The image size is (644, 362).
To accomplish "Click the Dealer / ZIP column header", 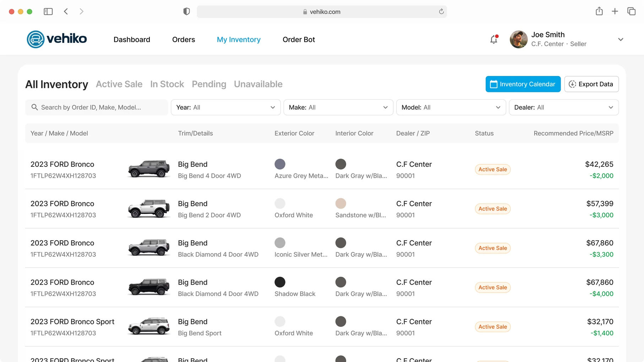I will (413, 133).
